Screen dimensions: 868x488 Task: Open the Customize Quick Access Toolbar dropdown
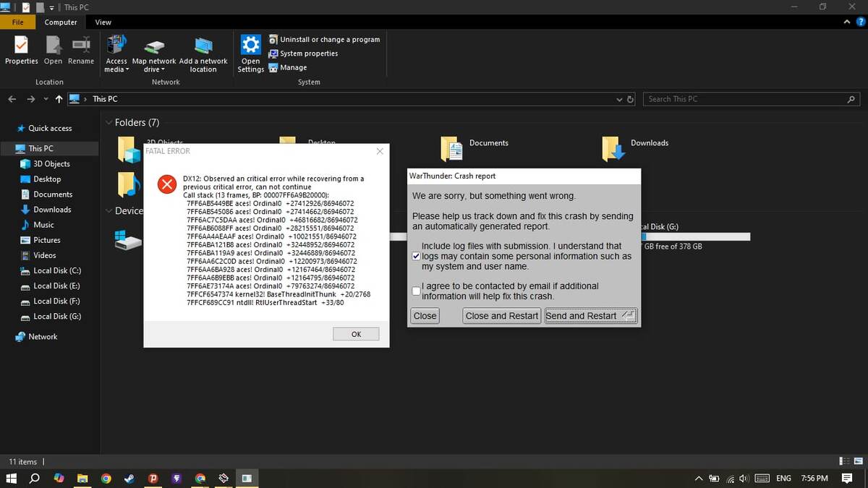pyautogui.click(x=51, y=7)
